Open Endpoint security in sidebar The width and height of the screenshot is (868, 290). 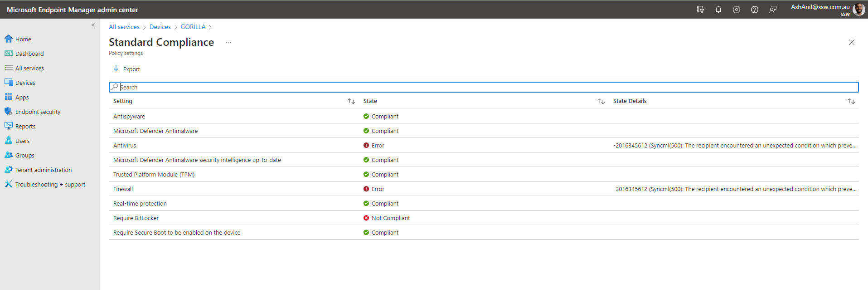point(38,112)
